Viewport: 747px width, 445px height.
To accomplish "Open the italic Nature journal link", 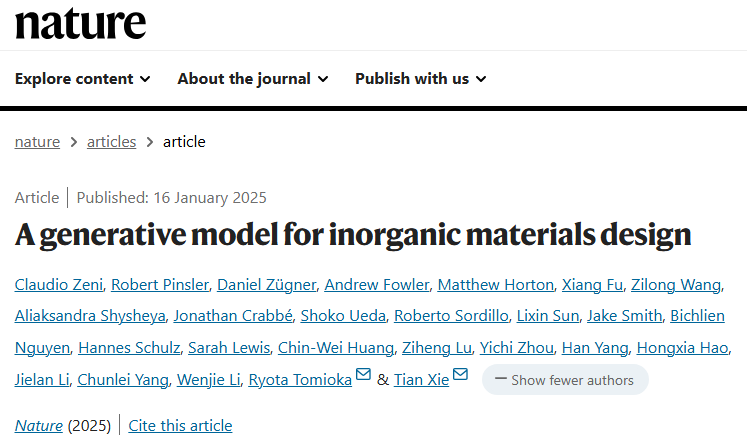I will click(x=39, y=425).
